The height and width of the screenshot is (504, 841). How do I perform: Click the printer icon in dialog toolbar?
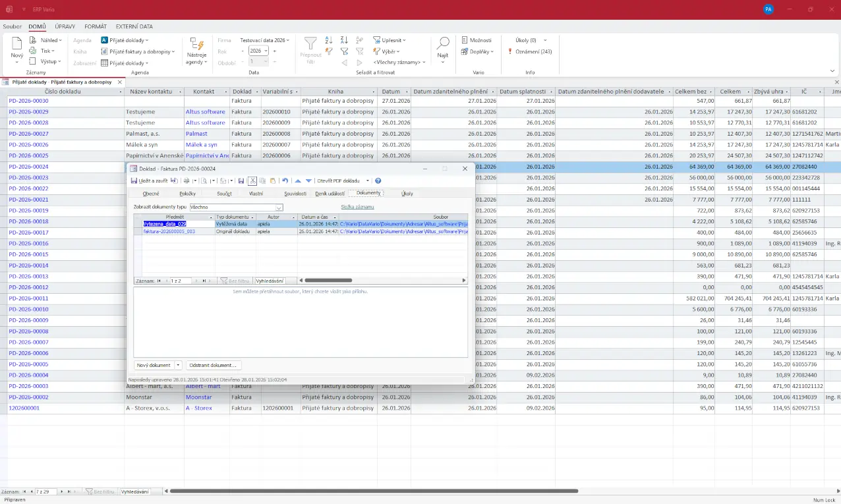click(187, 181)
